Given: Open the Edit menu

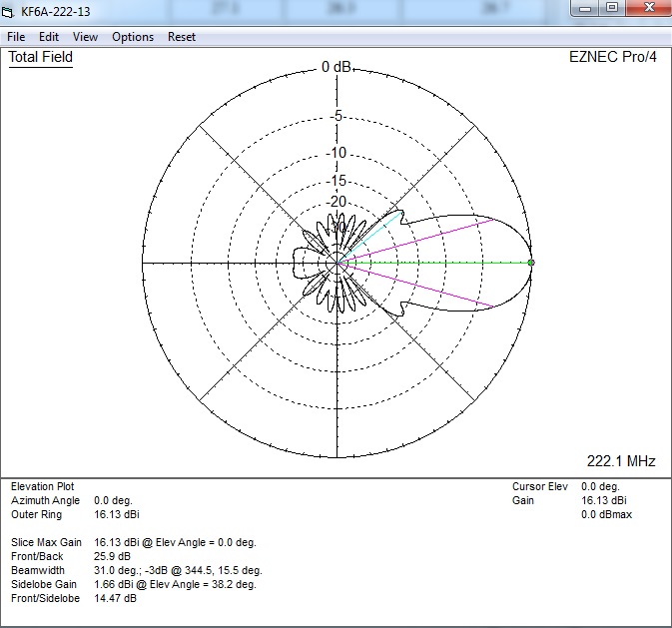Looking at the screenshot, I should pos(49,37).
